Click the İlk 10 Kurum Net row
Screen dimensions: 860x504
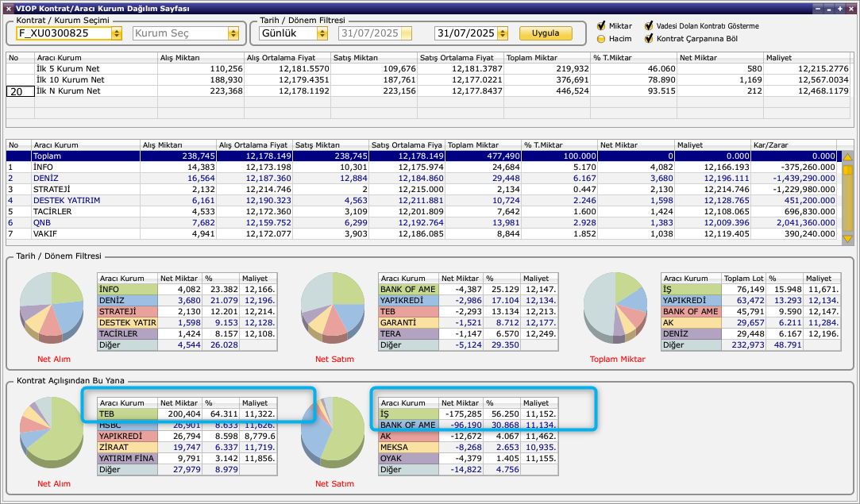coord(429,80)
